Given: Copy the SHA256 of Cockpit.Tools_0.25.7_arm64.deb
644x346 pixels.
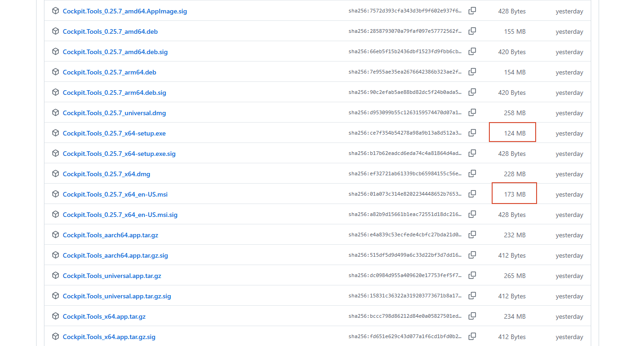Looking at the screenshot, I should click(472, 72).
